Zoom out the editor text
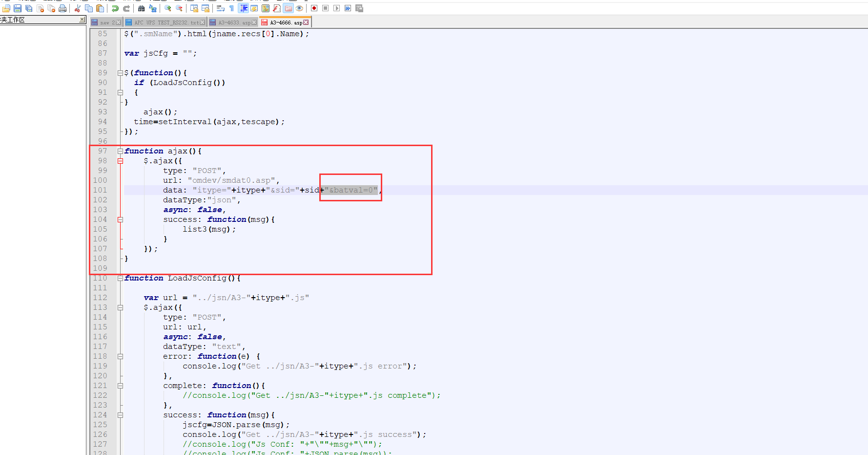This screenshot has width=868, height=455. [179, 8]
